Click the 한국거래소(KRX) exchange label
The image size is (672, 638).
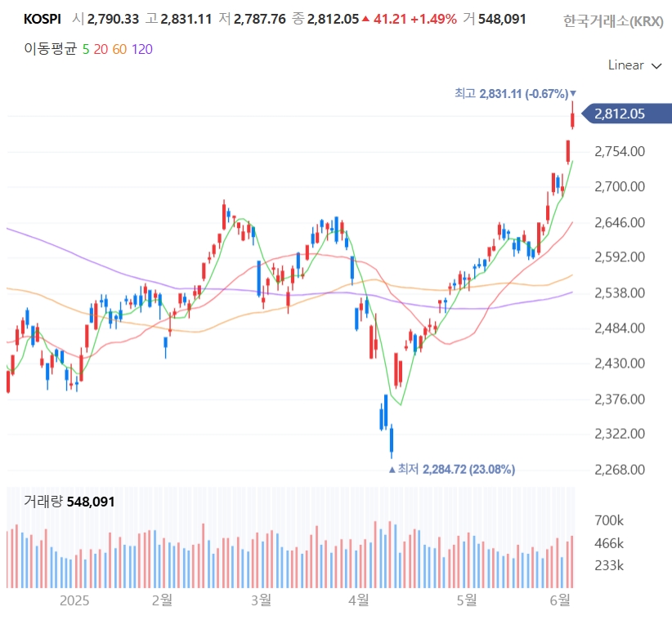[613, 20]
